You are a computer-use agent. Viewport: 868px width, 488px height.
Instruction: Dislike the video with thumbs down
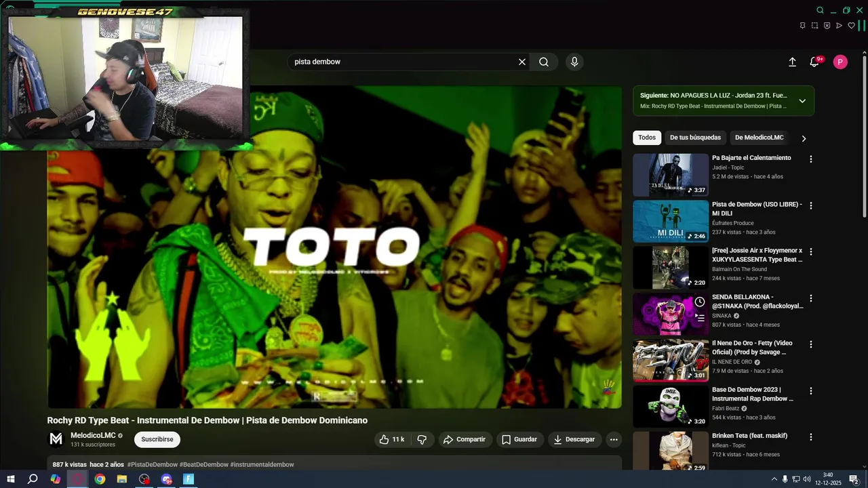[422, 439]
